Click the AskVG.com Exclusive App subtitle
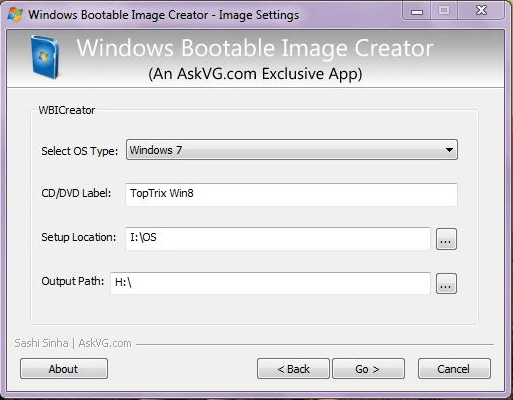This screenshot has height=400, width=513. point(255,74)
